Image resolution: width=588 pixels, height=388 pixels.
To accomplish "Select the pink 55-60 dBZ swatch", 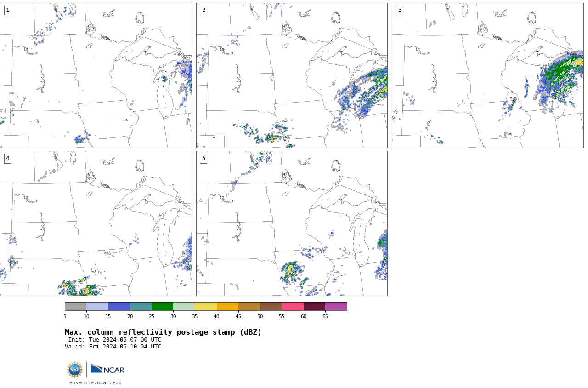I will [x=293, y=307].
